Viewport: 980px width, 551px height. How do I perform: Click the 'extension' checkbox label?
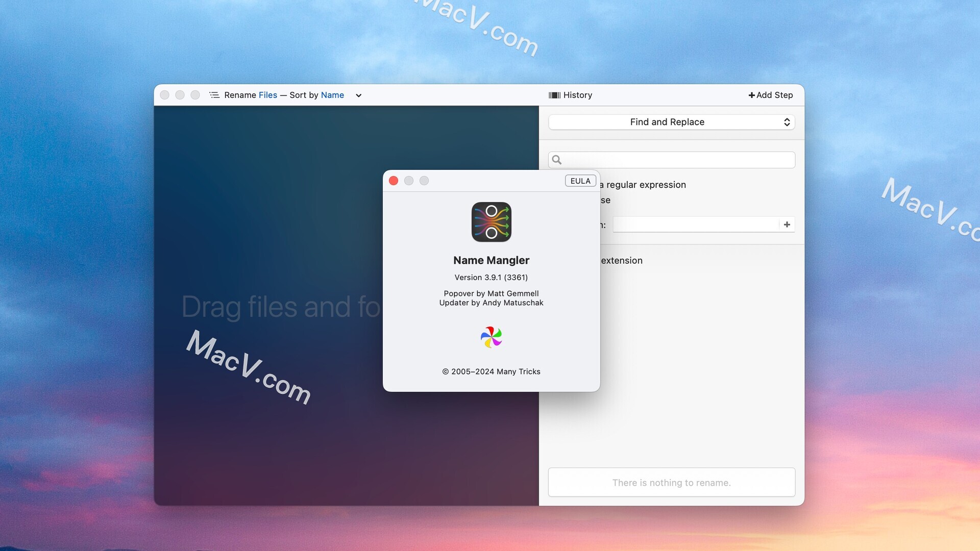[x=622, y=260]
